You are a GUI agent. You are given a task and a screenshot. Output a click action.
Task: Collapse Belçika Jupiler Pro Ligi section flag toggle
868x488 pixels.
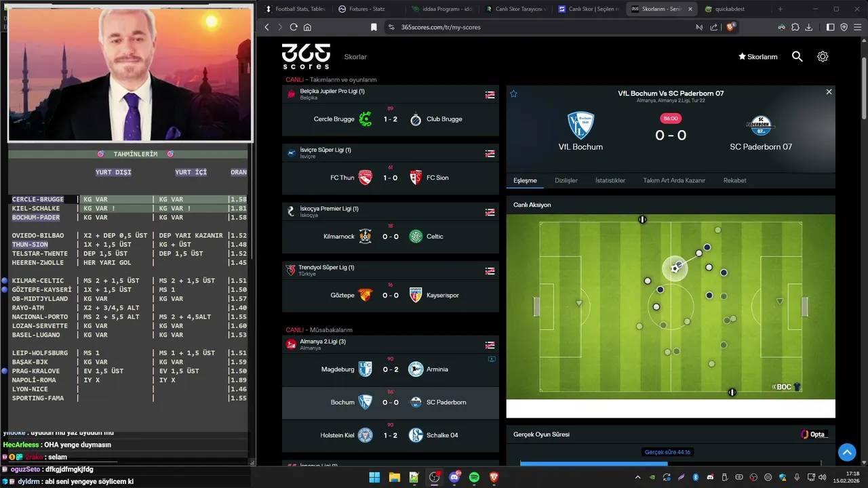click(490, 94)
